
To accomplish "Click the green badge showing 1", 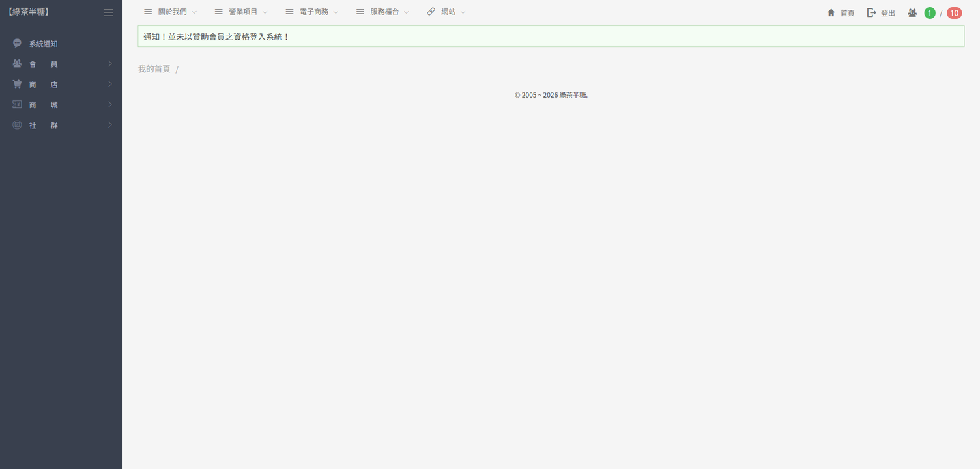I will [930, 13].
